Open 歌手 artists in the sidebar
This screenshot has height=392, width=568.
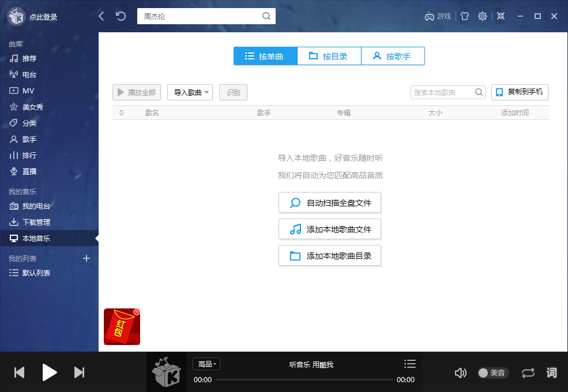23,139
